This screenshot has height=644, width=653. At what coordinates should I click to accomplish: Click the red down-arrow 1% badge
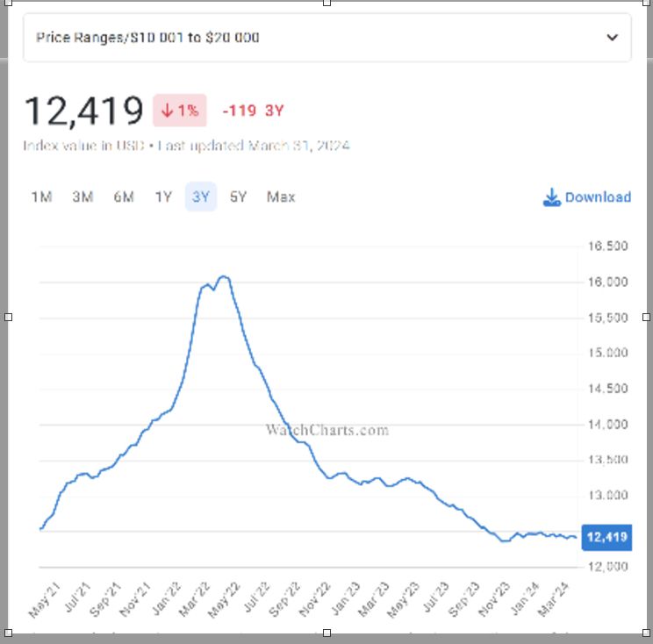[180, 111]
